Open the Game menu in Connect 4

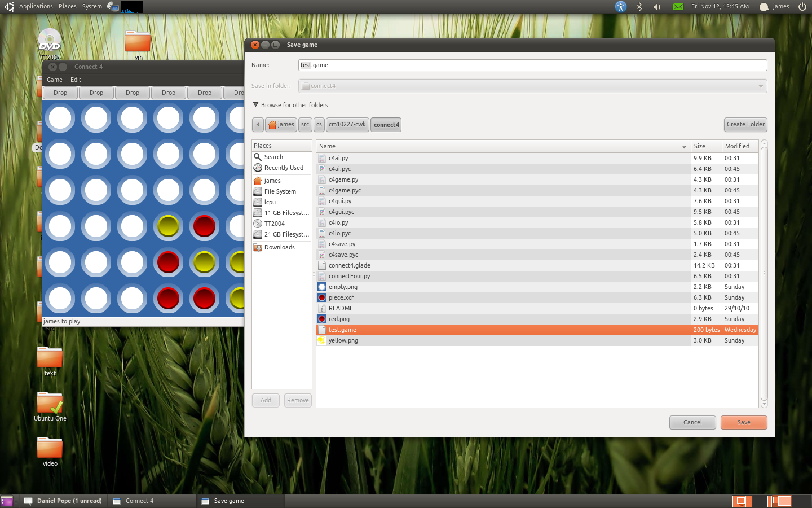coord(55,80)
